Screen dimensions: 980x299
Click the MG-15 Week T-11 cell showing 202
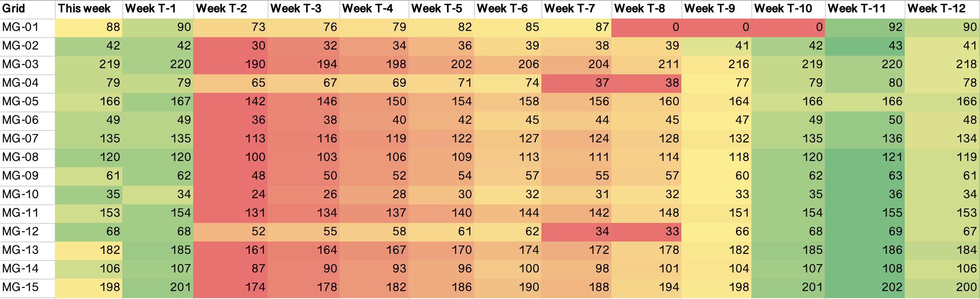865,287
